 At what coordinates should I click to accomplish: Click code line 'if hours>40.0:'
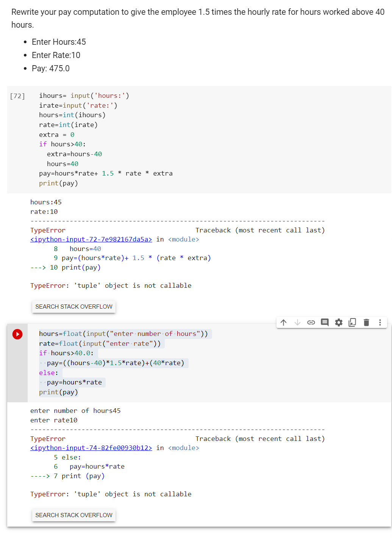(x=66, y=353)
